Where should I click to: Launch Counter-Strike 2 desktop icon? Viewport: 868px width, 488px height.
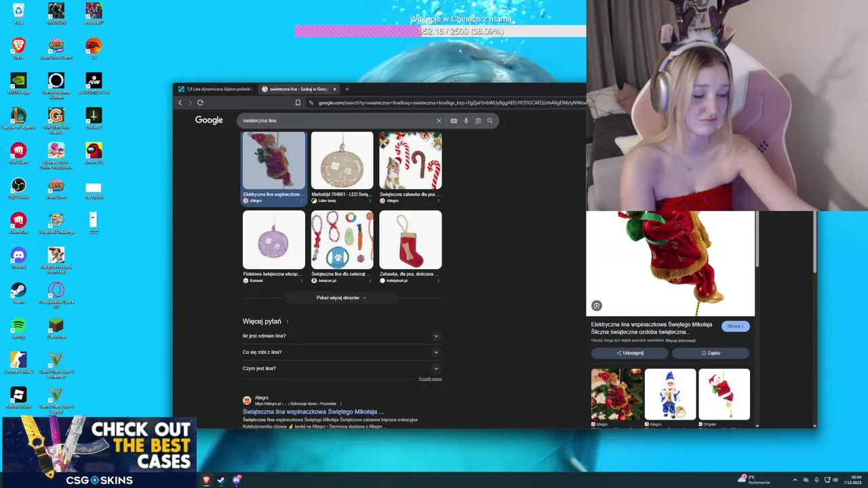click(18, 363)
